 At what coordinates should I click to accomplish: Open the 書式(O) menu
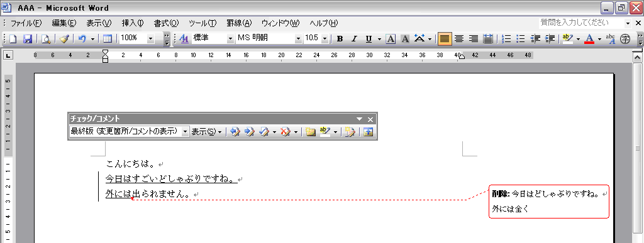[x=166, y=23]
